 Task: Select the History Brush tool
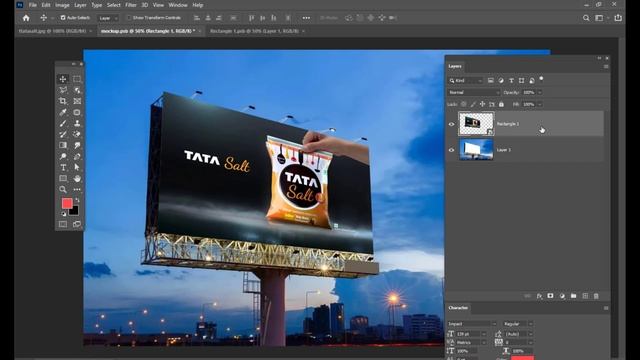pyautogui.click(x=63, y=134)
